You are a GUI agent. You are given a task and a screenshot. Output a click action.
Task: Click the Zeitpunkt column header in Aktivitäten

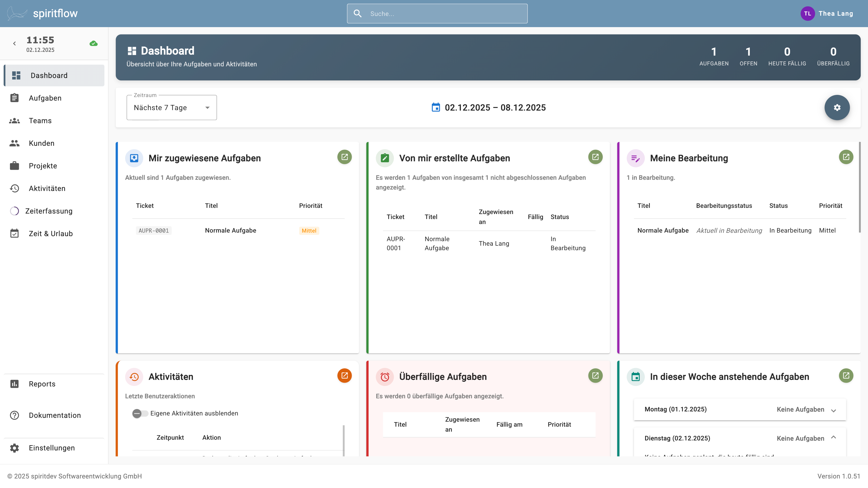point(170,438)
